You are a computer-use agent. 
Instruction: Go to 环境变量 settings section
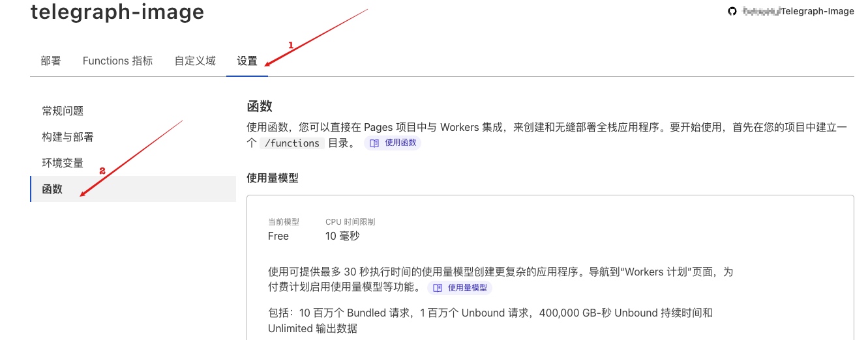click(63, 163)
